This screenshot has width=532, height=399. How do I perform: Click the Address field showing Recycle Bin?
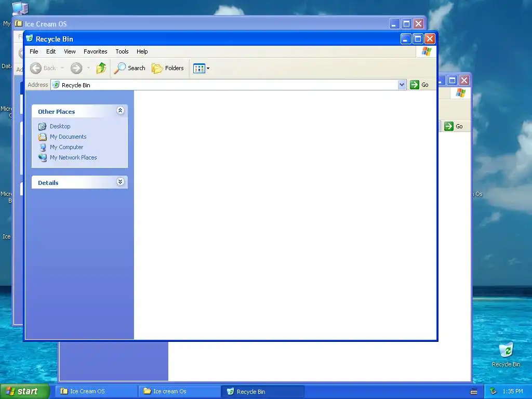point(229,85)
